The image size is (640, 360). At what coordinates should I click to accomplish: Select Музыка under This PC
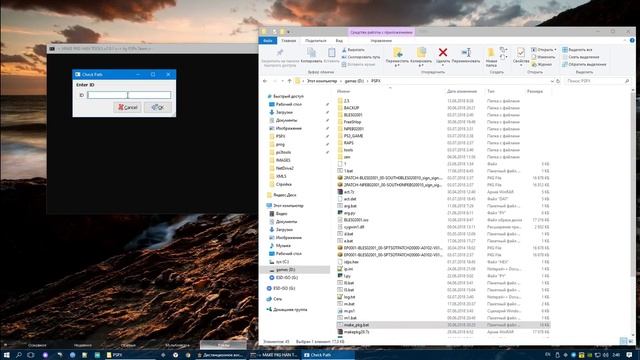tap(283, 246)
